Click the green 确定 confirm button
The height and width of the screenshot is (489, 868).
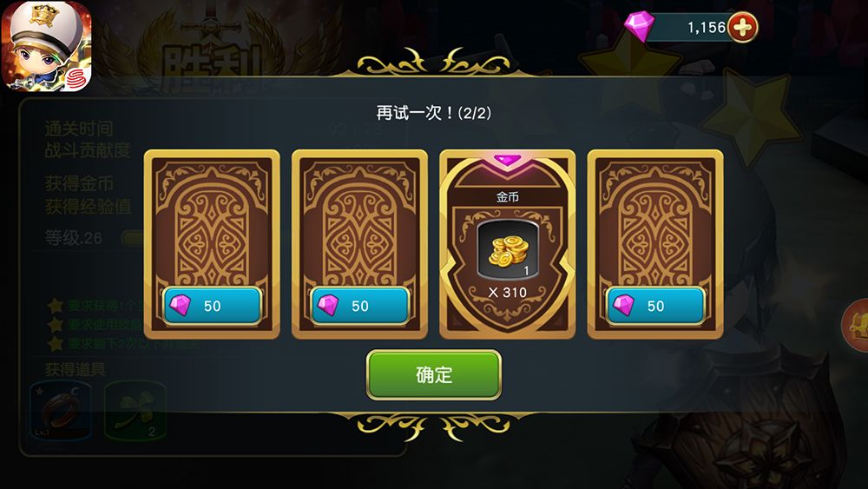434,374
